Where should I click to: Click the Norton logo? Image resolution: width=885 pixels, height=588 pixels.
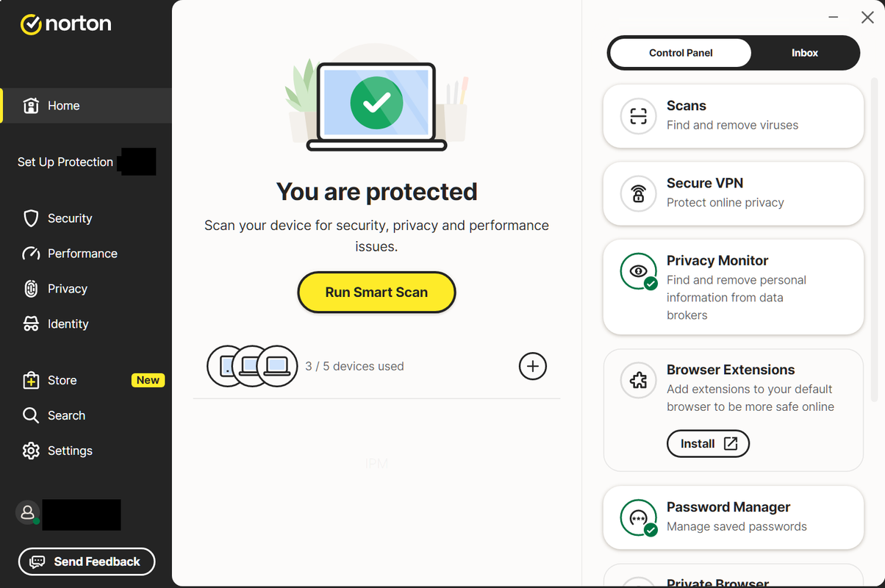[x=65, y=24]
